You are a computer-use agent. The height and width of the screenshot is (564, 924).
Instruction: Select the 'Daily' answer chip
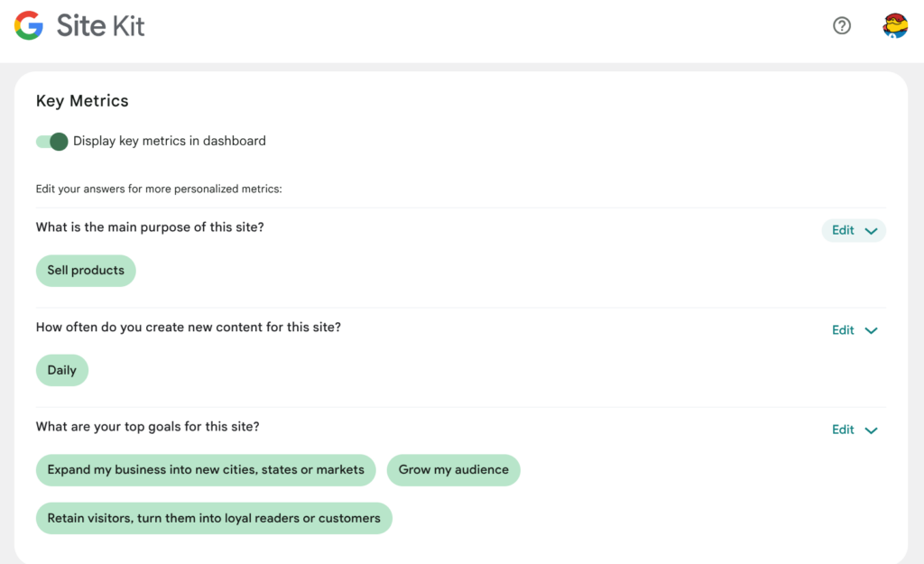(62, 370)
